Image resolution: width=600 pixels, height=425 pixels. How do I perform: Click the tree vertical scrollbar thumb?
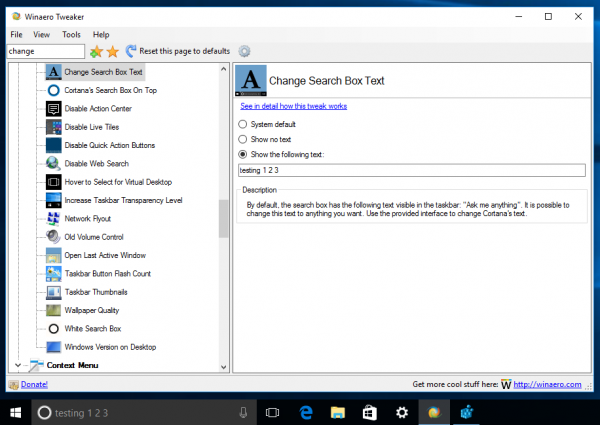click(223, 218)
